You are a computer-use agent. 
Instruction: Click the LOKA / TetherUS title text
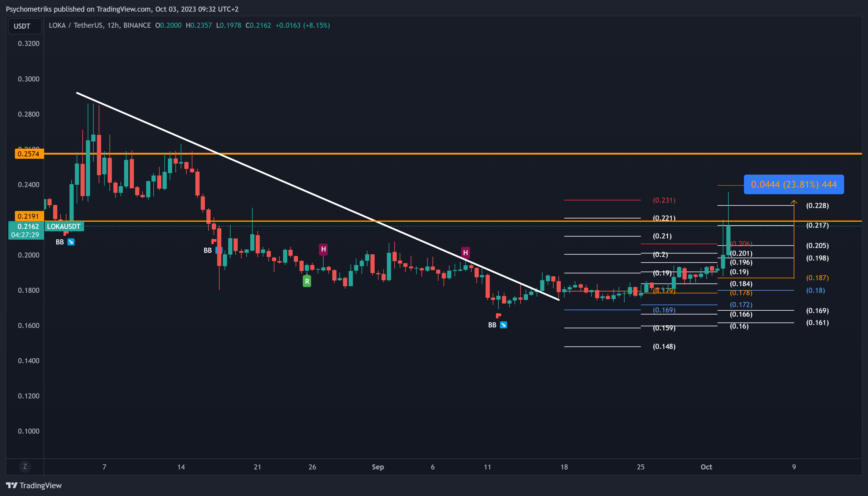(x=100, y=25)
